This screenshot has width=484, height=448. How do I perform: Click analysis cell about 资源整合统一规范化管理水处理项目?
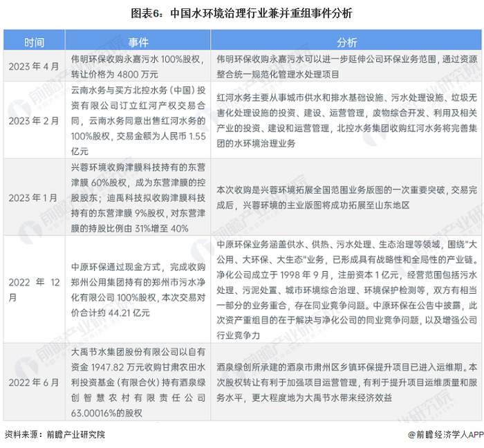coord(346,66)
